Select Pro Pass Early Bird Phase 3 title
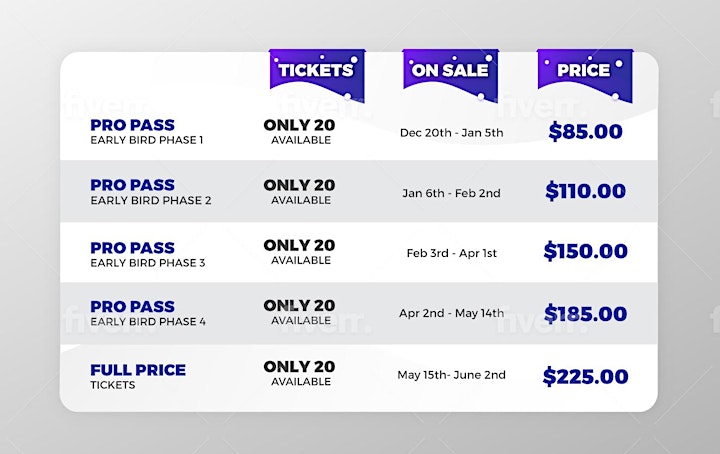This screenshot has height=454, width=720. click(147, 255)
